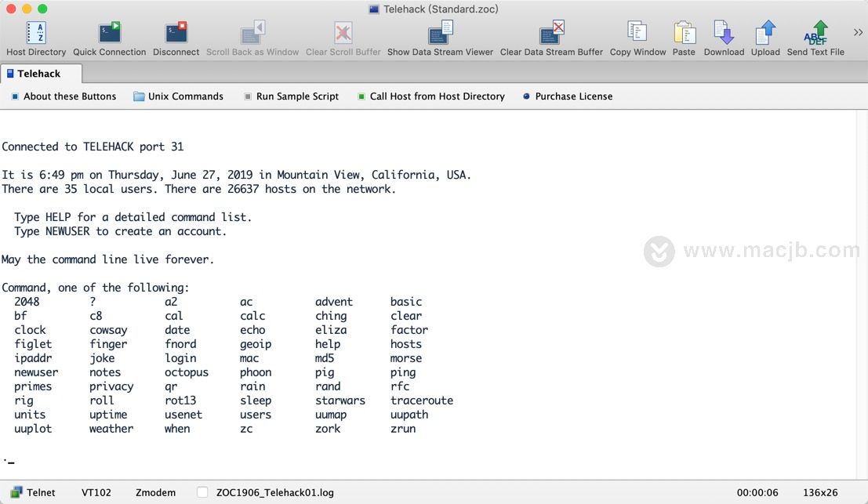Viewport: 868px width, 504px height.
Task: Toggle the log file checkbox
Action: pos(202,492)
